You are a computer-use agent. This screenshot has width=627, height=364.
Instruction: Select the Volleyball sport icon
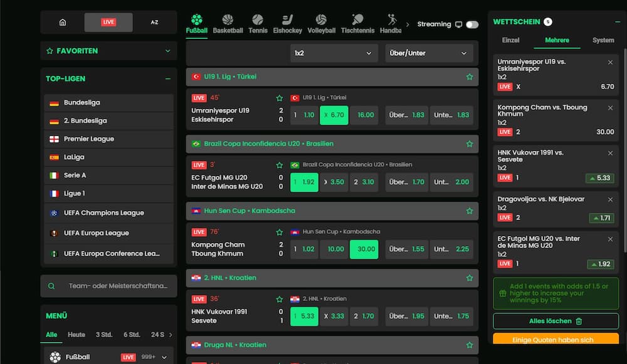point(321,22)
